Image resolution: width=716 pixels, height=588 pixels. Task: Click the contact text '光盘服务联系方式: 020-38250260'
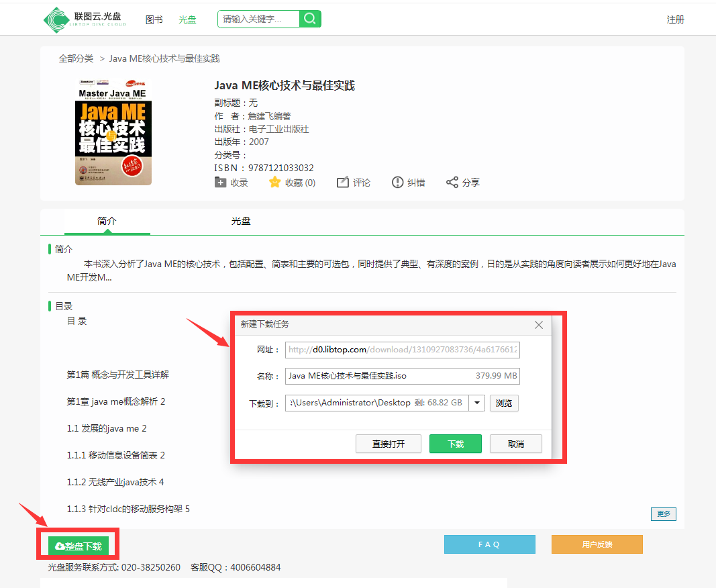pyautogui.click(x=114, y=567)
